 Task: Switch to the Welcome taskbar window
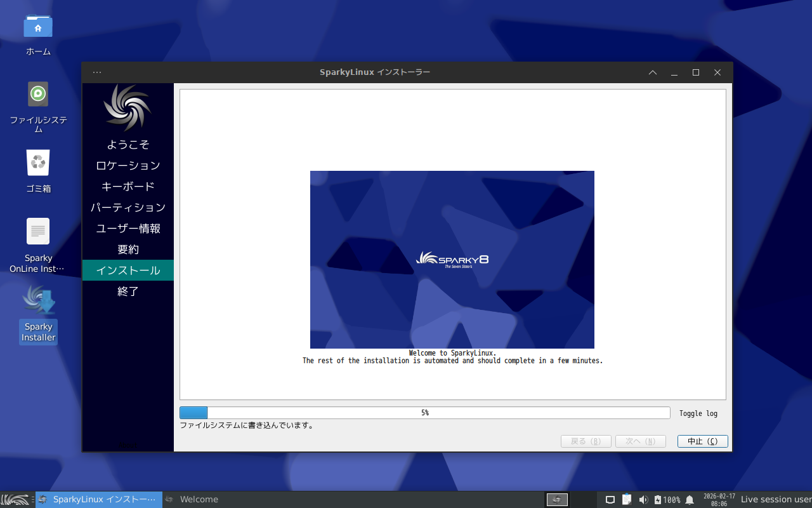click(x=199, y=500)
